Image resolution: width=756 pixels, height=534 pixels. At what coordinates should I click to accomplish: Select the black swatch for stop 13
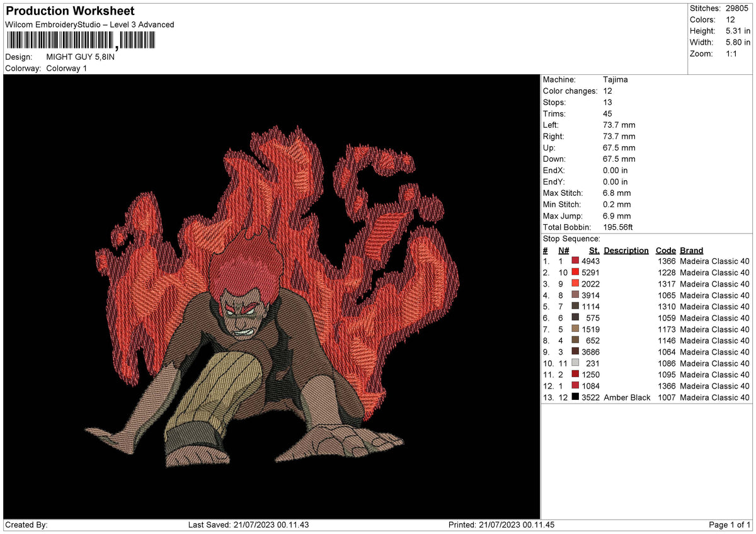pyautogui.click(x=575, y=397)
